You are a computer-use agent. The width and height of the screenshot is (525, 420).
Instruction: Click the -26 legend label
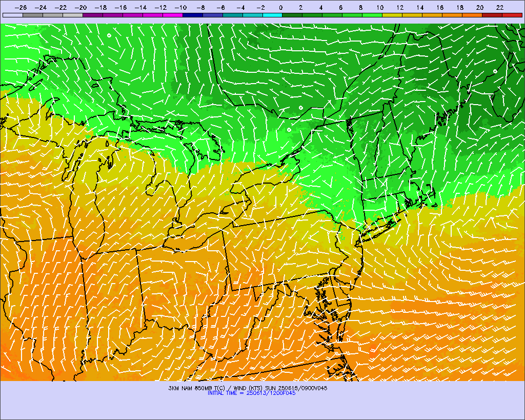(x=21, y=7)
